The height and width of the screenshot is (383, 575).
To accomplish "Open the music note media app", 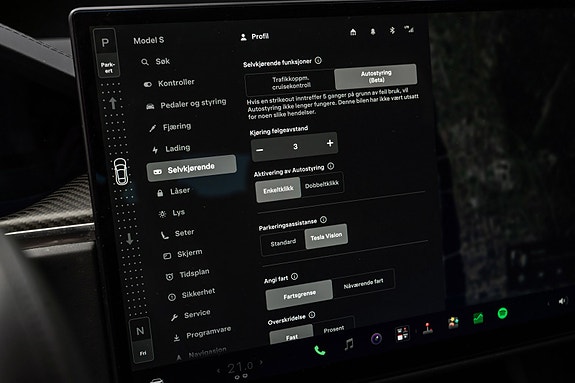I will [349, 344].
